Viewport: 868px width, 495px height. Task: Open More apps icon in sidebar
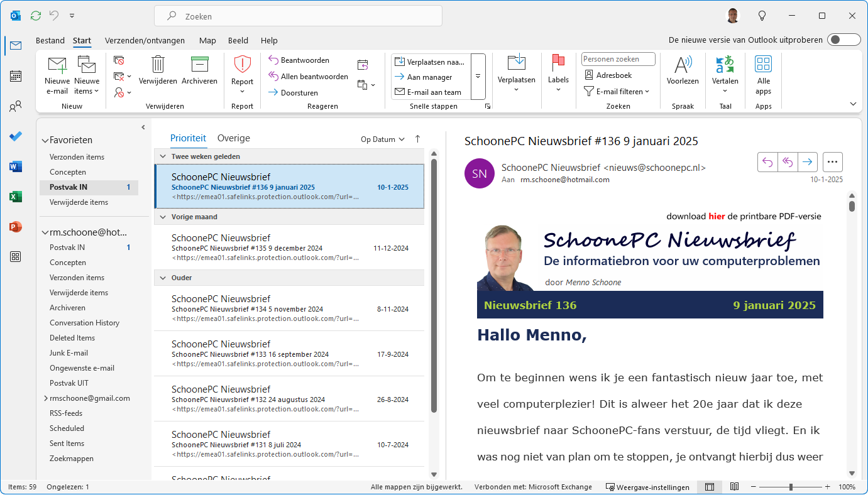coord(16,256)
